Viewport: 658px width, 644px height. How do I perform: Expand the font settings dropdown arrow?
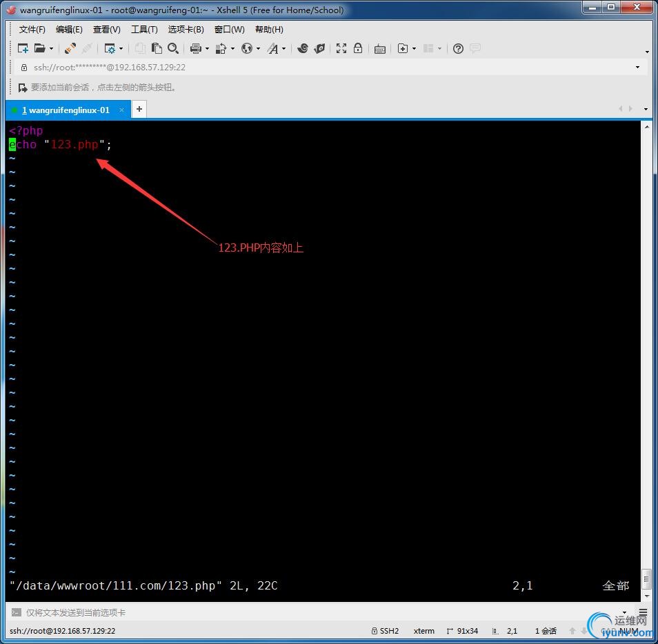pos(283,49)
